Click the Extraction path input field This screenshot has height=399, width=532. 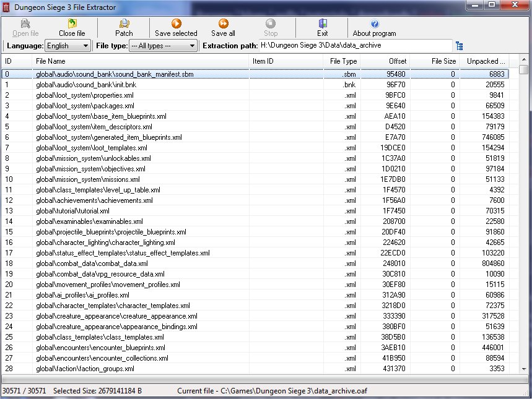(355, 45)
